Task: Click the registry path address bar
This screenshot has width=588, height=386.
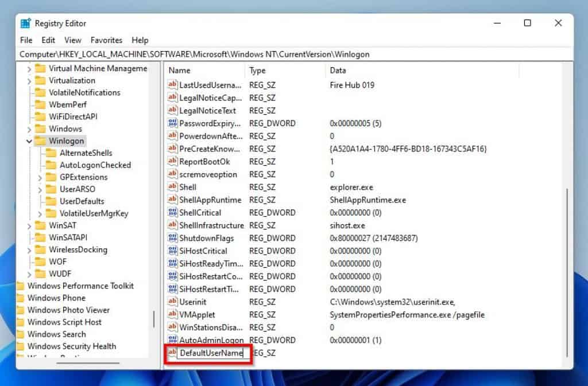Action: [x=296, y=54]
